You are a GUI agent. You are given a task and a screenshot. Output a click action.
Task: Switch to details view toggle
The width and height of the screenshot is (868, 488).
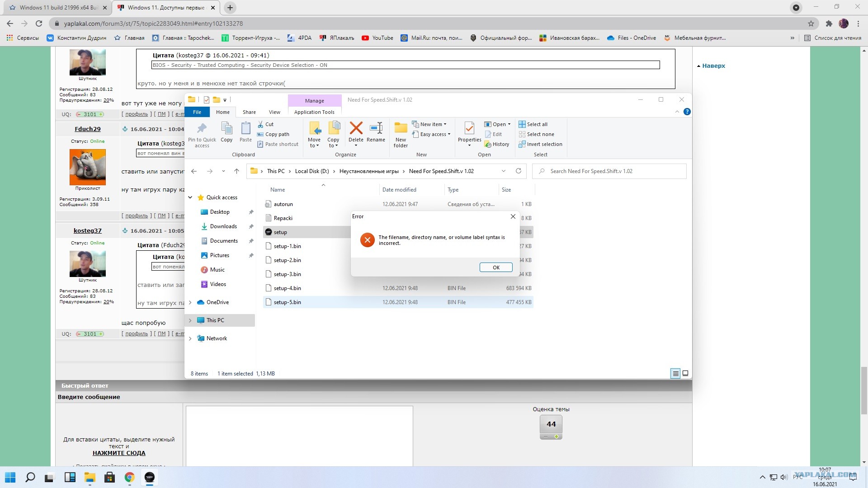[x=675, y=373]
